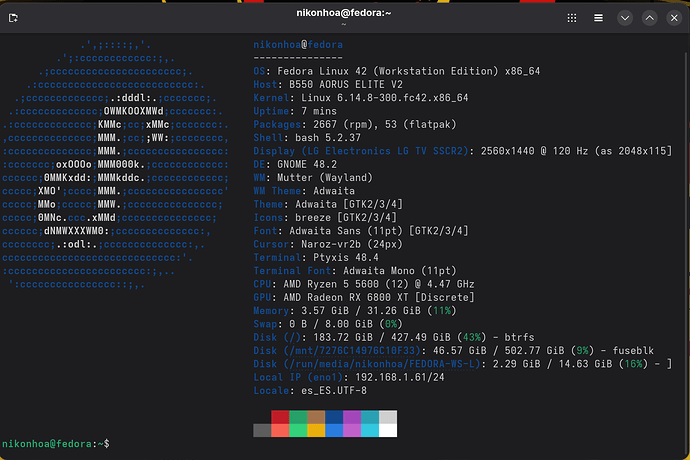The height and width of the screenshot is (460, 690).
Task: Click the shell prompt nikonhoa@fedora:~$
Action: tap(56, 444)
